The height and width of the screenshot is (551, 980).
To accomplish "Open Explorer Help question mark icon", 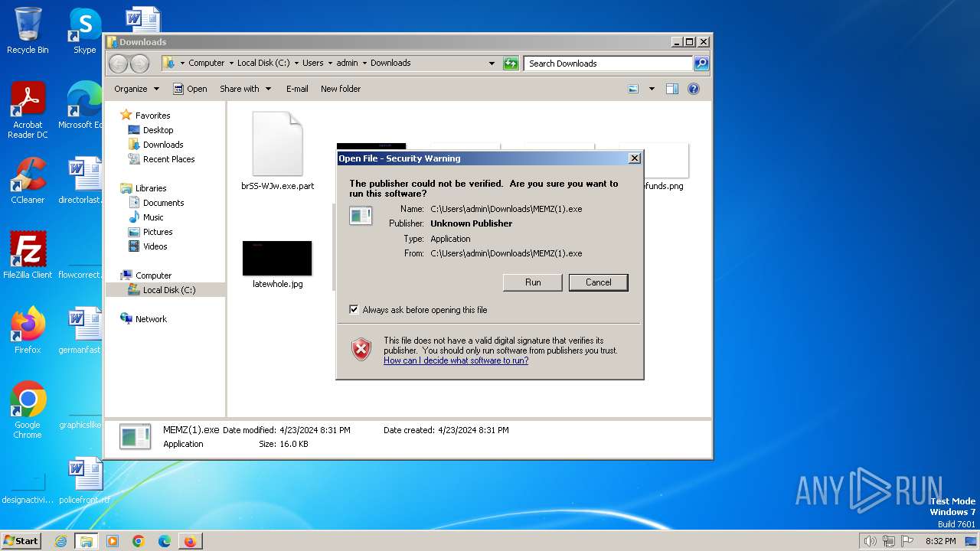I will 694,89.
